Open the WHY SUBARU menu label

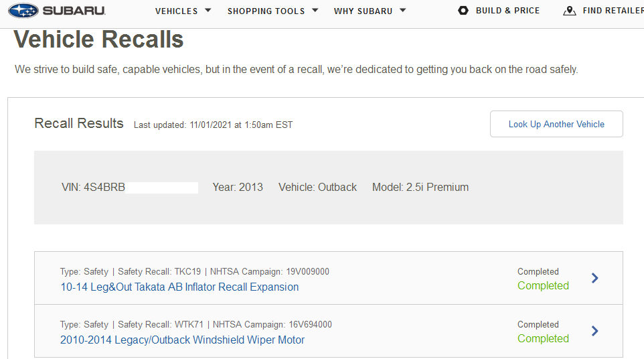(x=363, y=11)
